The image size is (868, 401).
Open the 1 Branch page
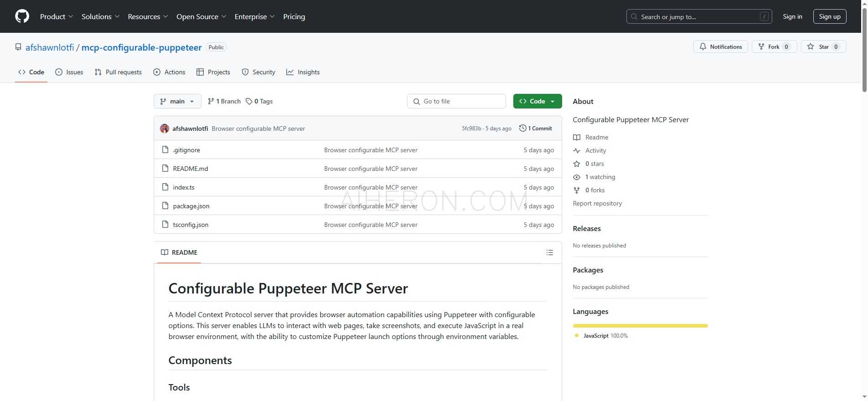pyautogui.click(x=224, y=101)
